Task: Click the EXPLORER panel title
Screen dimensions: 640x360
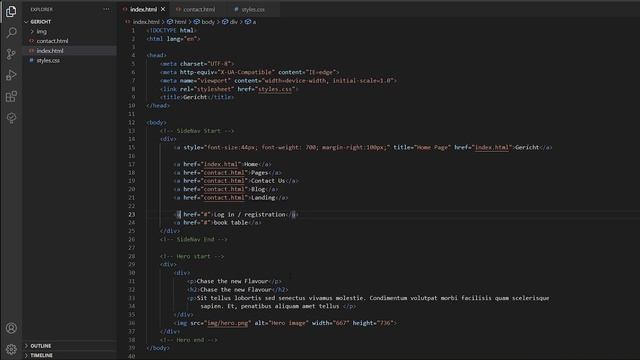Action: (x=42, y=9)
